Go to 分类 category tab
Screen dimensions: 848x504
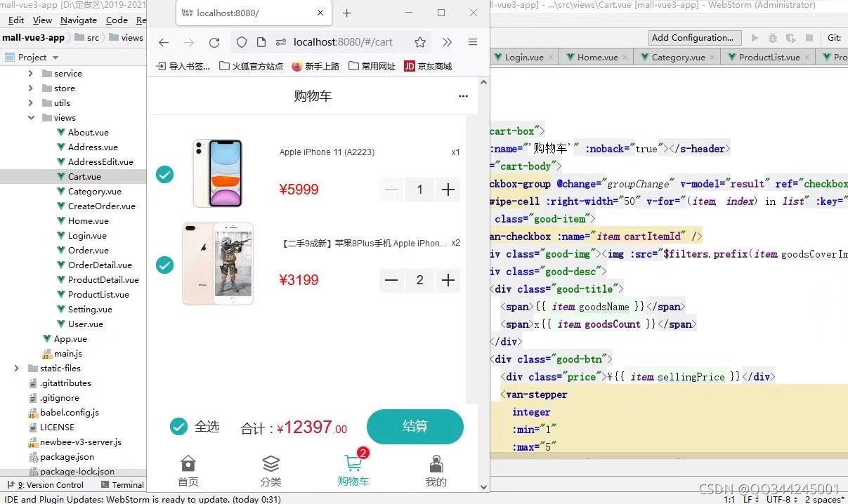270,471
